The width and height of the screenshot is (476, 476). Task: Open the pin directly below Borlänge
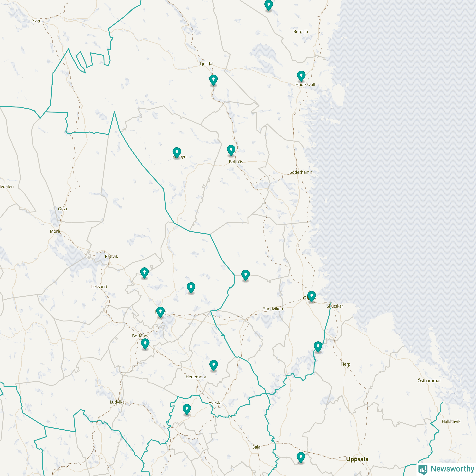145,343
